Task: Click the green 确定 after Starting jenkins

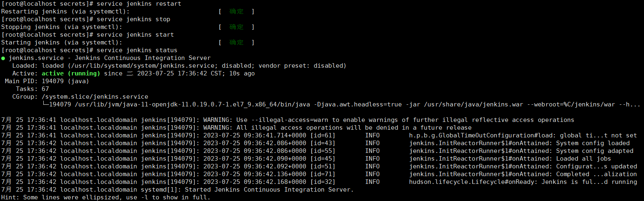Action: [x=236, y=42]
